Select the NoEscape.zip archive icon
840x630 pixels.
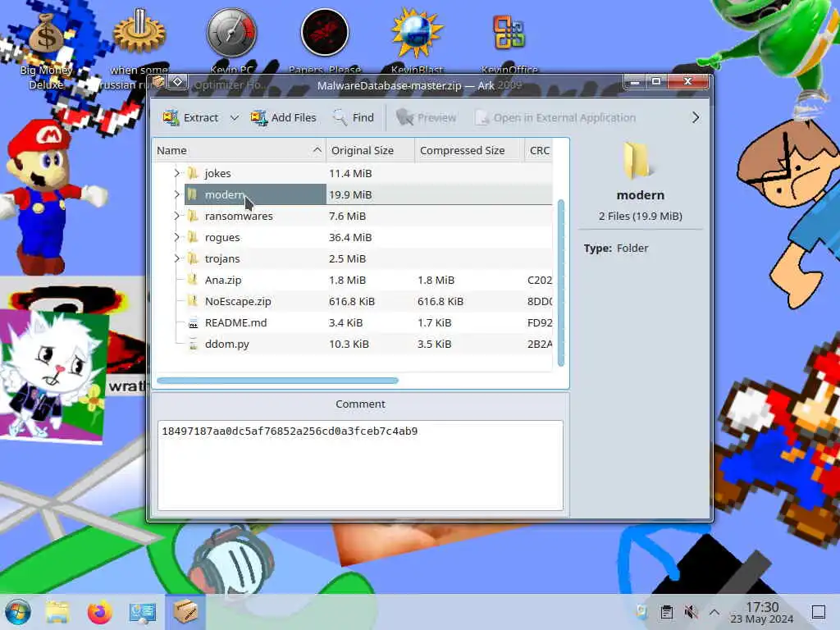193,301
